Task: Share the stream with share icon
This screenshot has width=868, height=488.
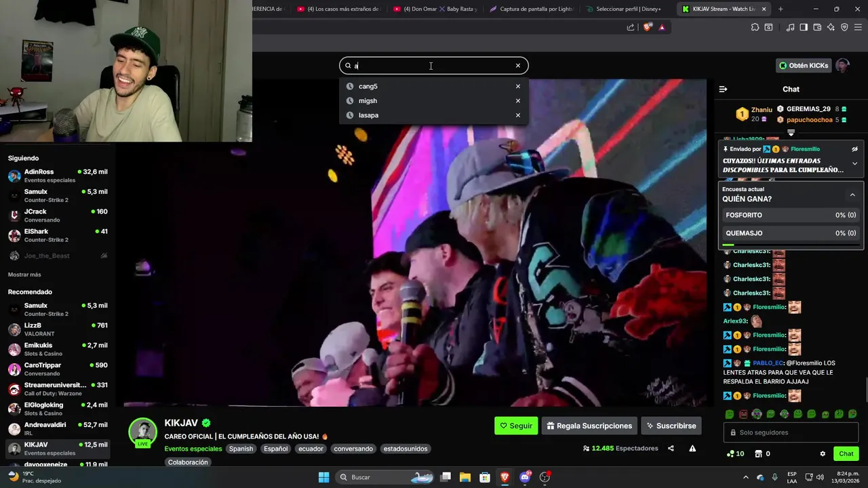Action: click(671, 449)
